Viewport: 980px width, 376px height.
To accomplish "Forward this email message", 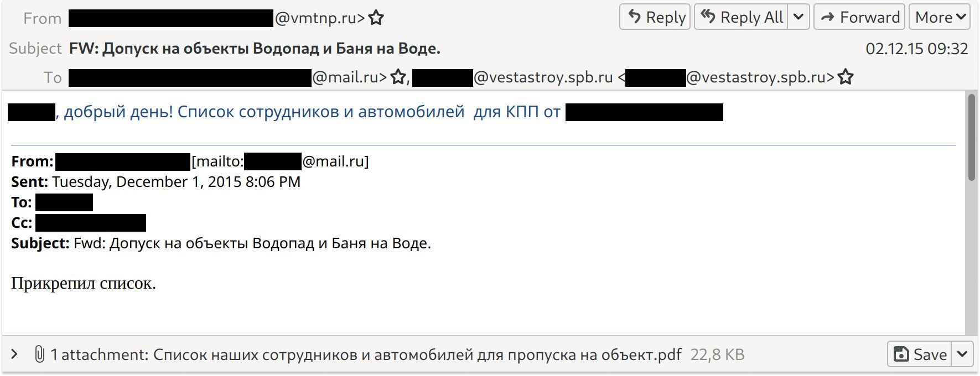I will 859,17.
